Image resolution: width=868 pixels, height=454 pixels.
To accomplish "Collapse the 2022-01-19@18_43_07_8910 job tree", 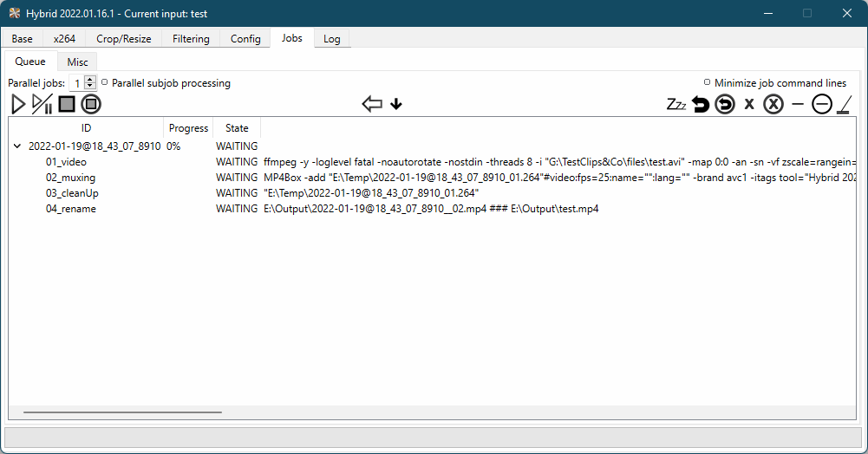I will 17,146.
